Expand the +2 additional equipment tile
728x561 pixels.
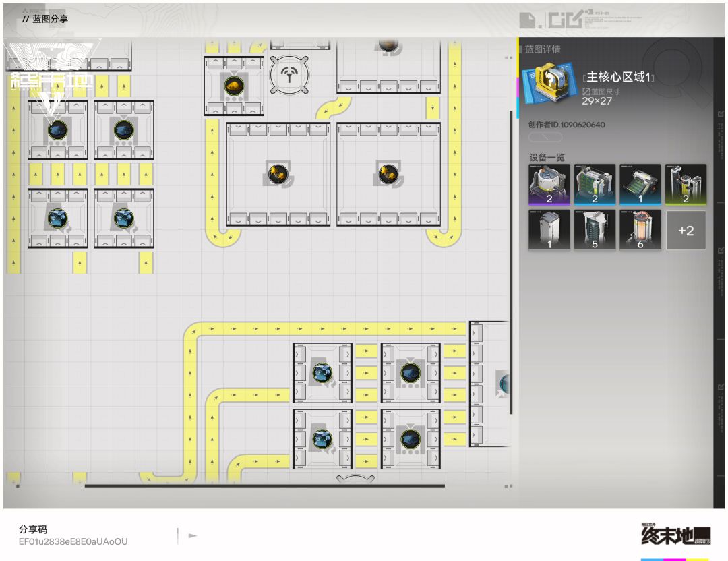686,231
